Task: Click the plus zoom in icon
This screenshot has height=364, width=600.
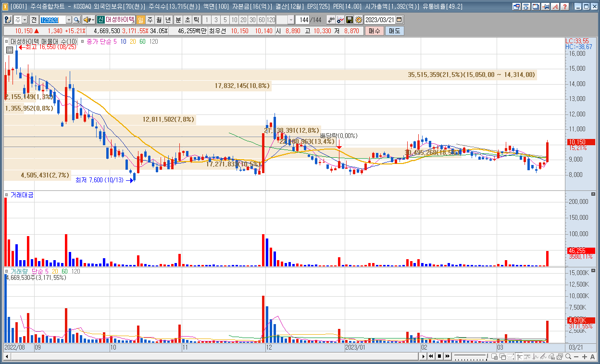Action: tap(585, 356)
